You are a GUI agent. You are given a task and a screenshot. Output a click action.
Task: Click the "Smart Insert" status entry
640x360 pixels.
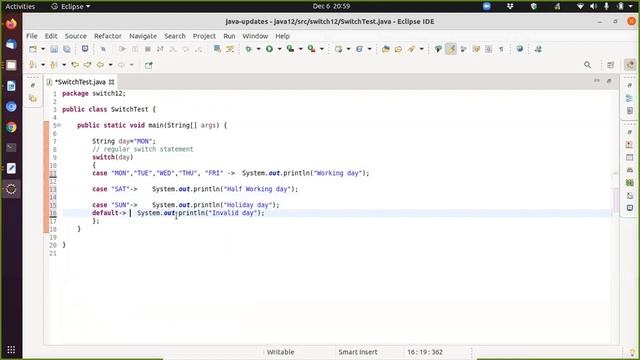click(x=358, y=352)
